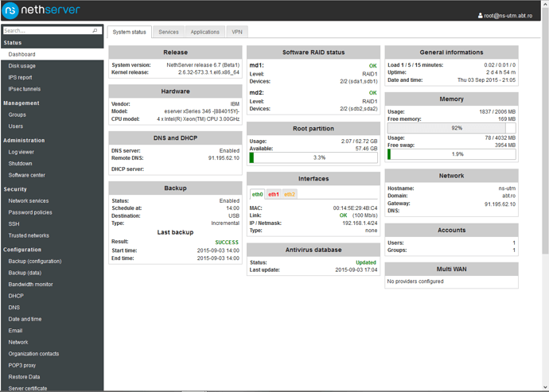549x392 pixels.
Task: Click the Release panel header
Action: 175,52
